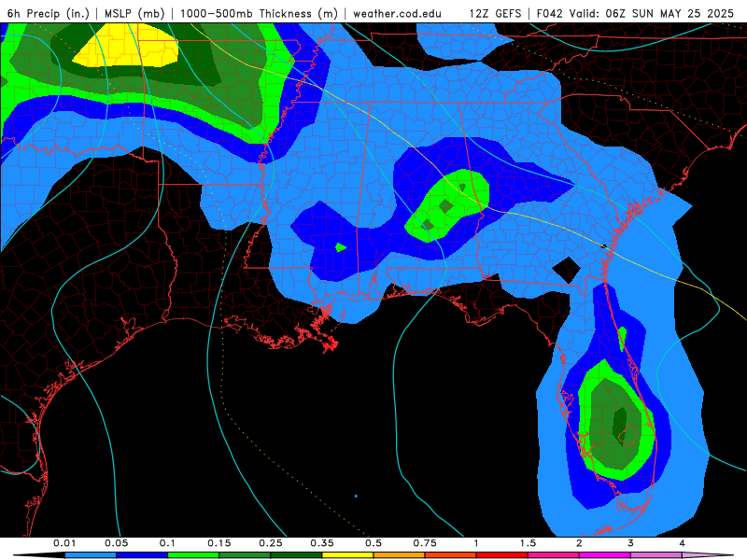Image resolution: width=747 pixels, height=560 pixels.
Task: Select the light blue 0.01–0.05 legend swatch
Action: pos(91,555)
